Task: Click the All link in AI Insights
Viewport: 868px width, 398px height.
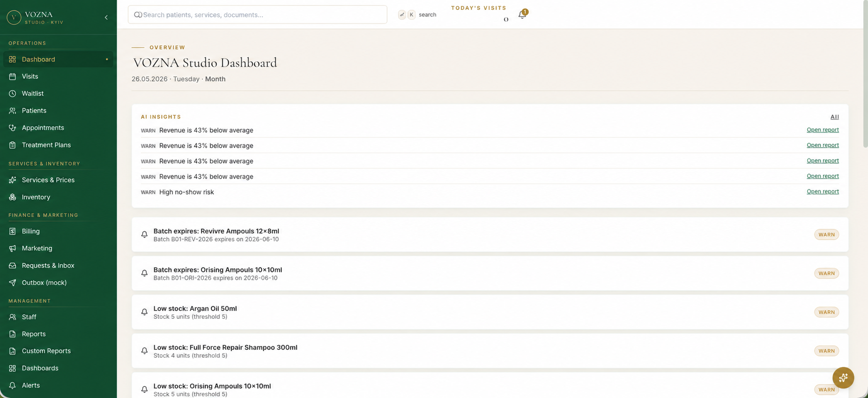Action: tap(834, 117)
